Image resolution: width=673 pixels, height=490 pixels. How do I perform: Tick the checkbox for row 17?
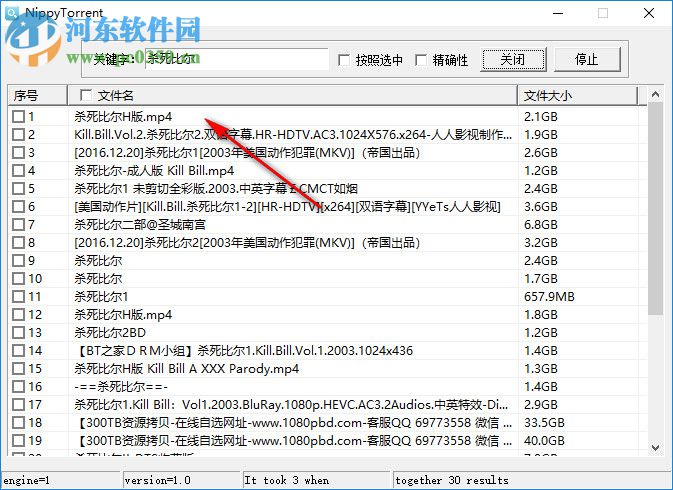(18, 405)
